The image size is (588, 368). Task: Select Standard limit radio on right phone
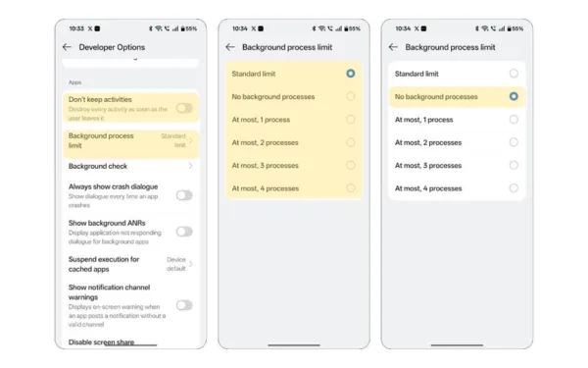[514, 74]
